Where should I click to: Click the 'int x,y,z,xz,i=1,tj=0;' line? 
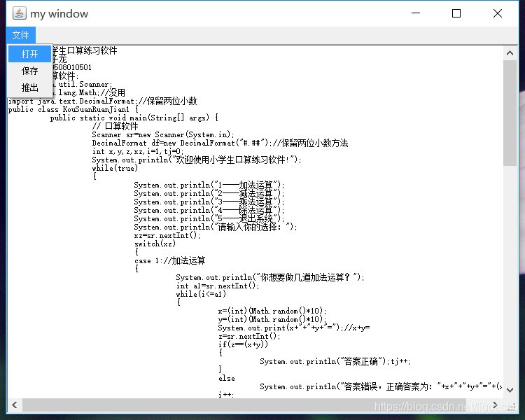click(138, 151)
